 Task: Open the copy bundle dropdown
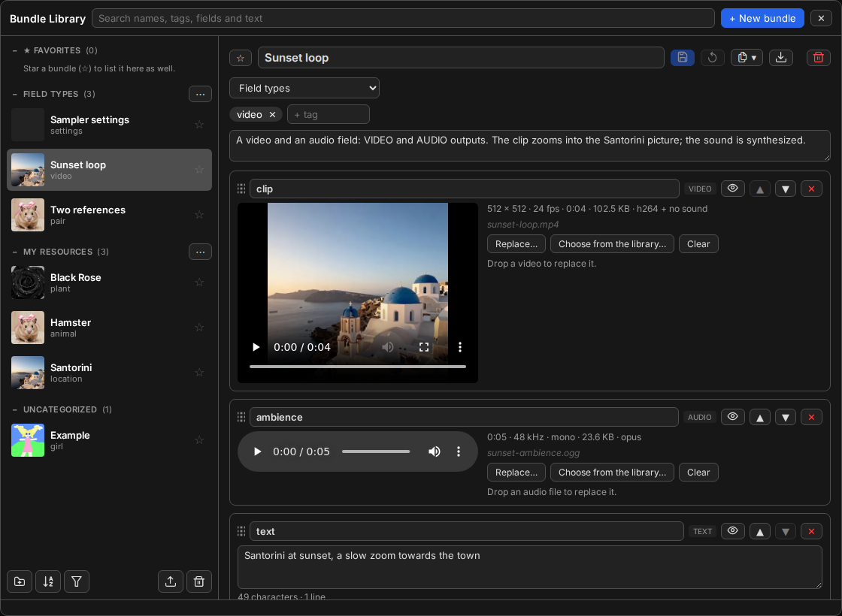pyautogui.click(x=747, y=57)
